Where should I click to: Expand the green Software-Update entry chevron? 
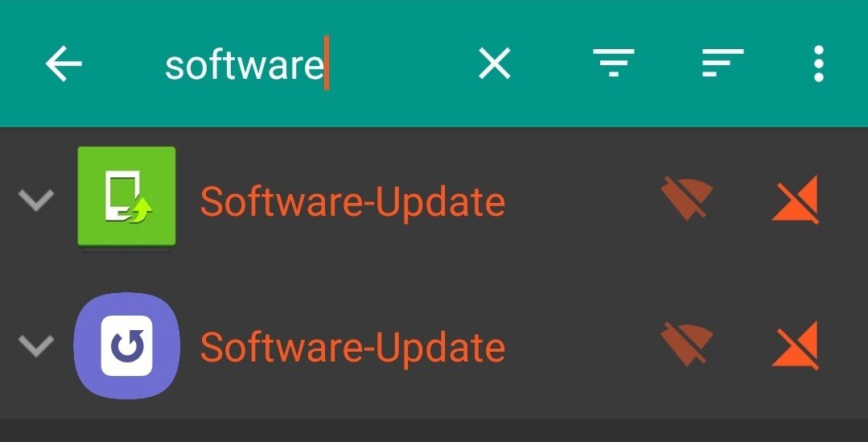pyautogui.click(x=36, y=200)
